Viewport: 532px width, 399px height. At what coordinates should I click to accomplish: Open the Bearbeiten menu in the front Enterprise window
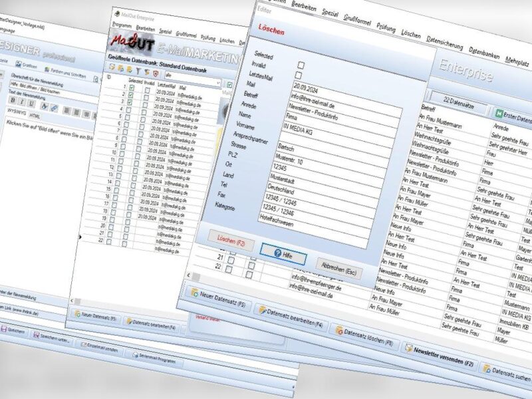(x=304, y=7)
